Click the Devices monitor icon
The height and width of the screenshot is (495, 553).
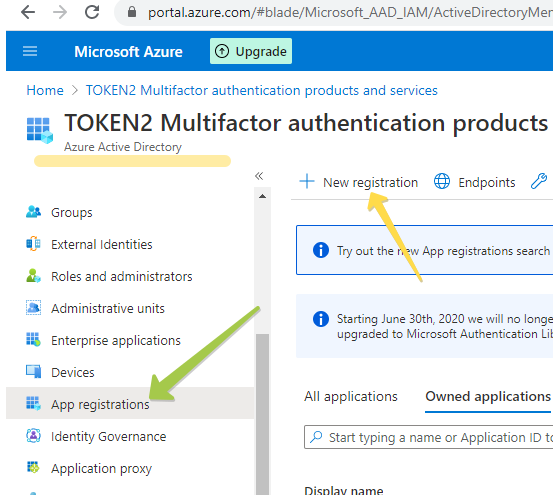click(34, 372)
